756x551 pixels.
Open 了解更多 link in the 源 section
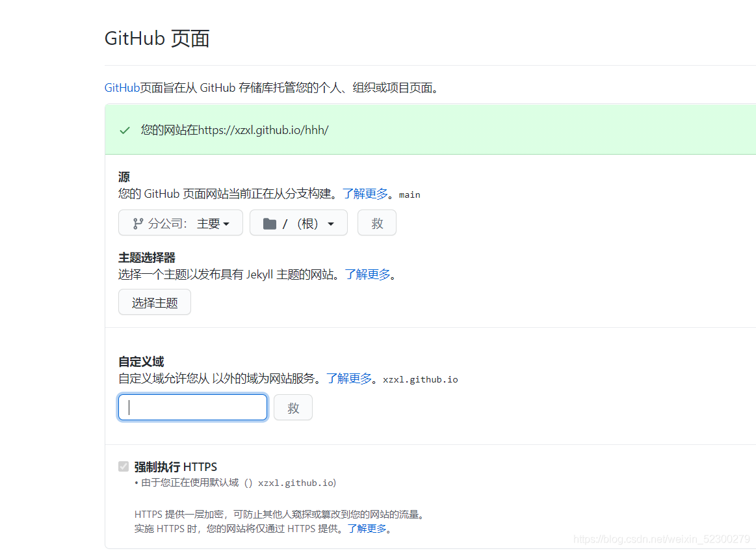click(365, 194)
